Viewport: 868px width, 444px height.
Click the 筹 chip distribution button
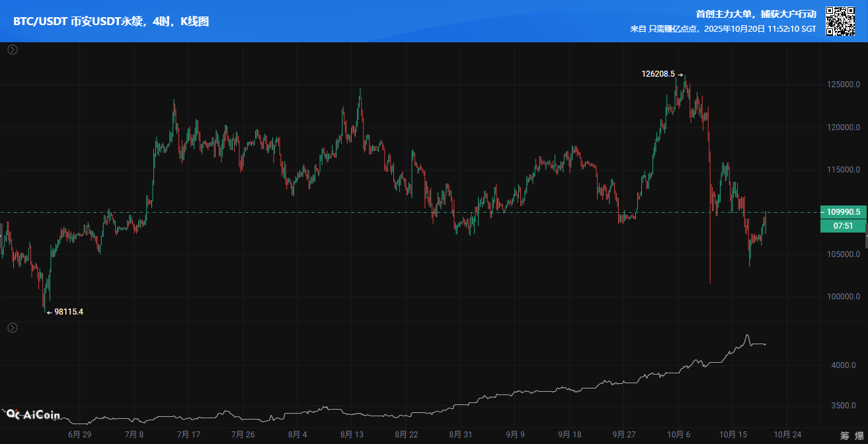click(845, 435)
